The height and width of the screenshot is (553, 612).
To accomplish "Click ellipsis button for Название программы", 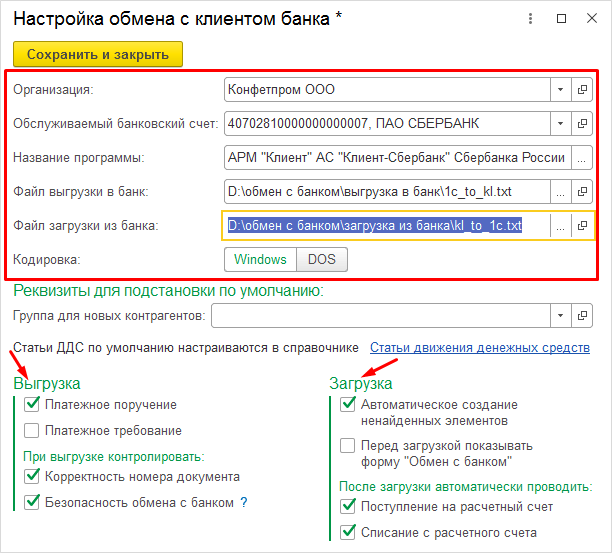I will 582,158.
